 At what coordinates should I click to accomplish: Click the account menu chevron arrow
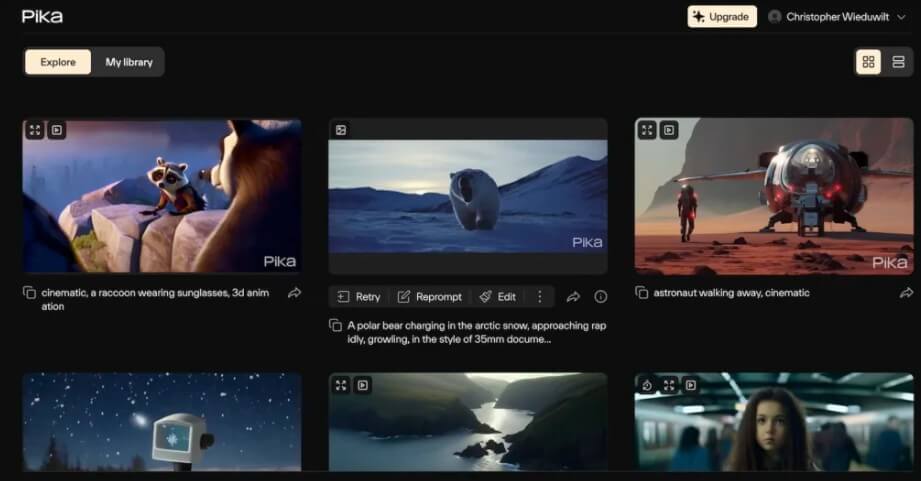[902, 17]
